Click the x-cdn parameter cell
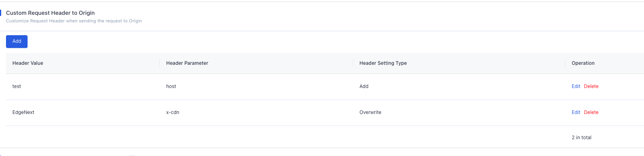 tap(256, 113)
